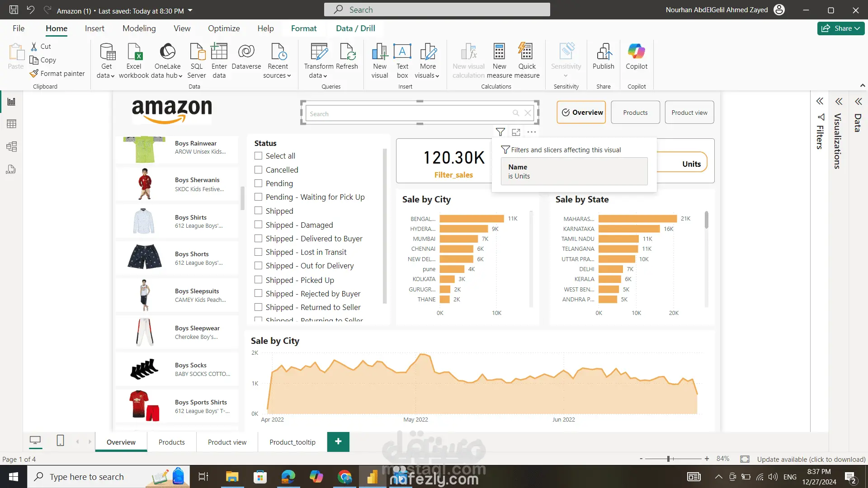Switch to the Product_tooltip page tab
The image size is (868, 488).
292,442
